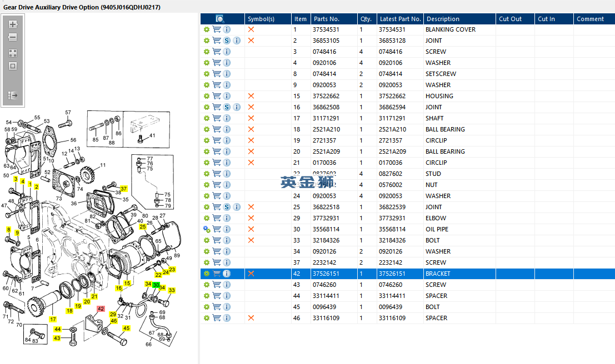Click the single-square fit view icon
Image resolution: width=615 pixels, height=364 pixels.
pos(13,66)
